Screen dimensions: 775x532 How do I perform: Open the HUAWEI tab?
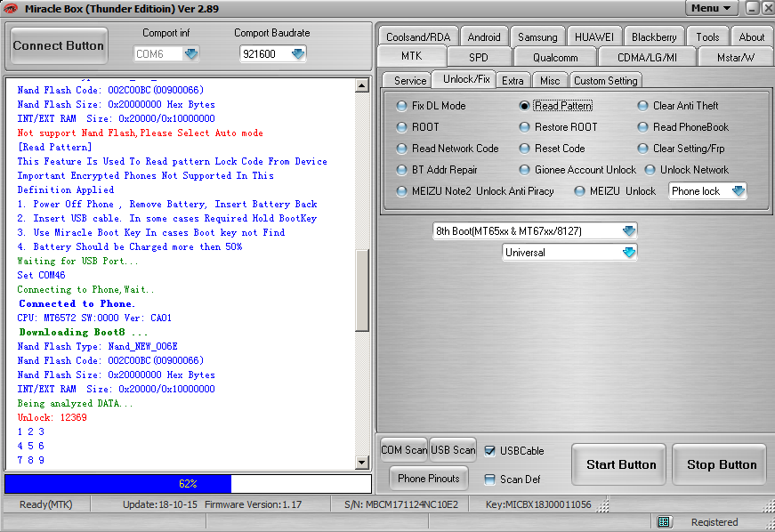point(594,37)
